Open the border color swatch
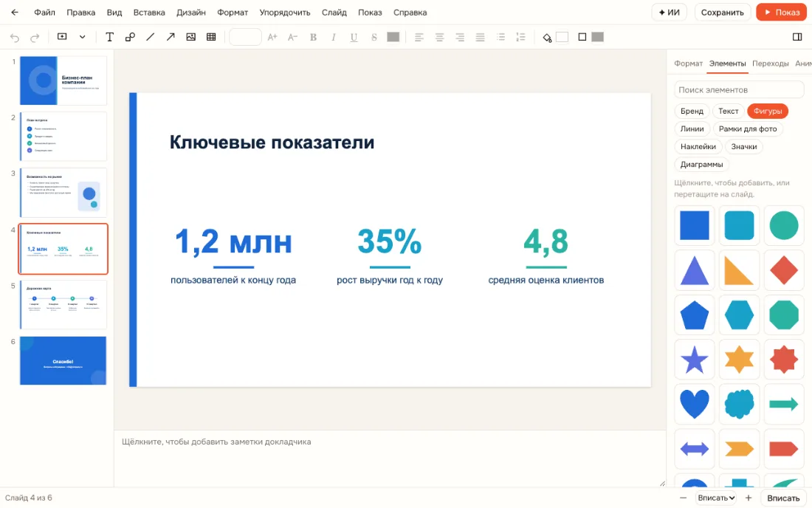Image resolution: width=812 pixels, height=508 pixels. (598, 37)
